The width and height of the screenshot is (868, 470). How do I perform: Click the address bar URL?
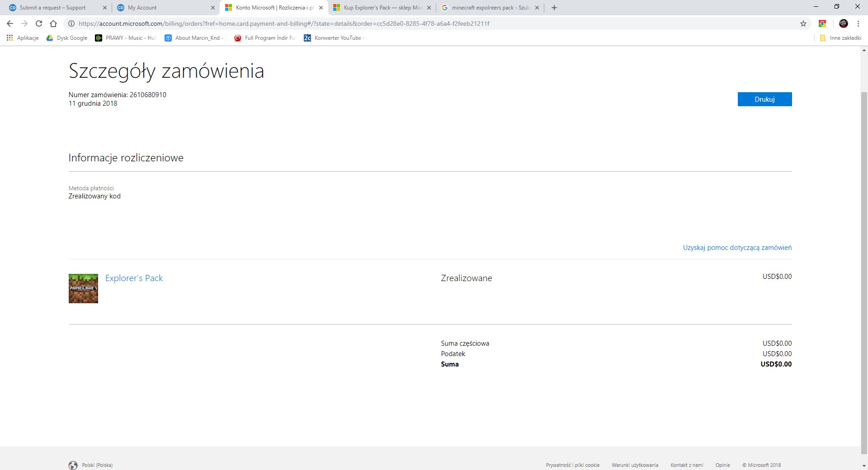pos(284,23)
